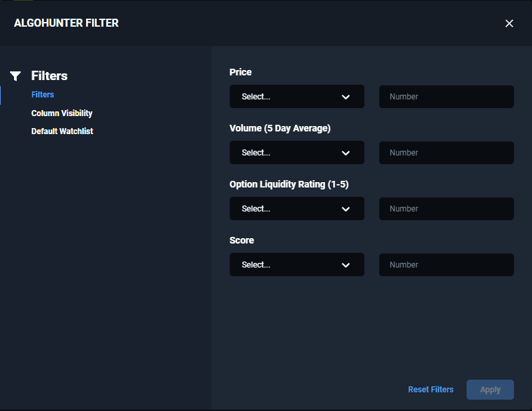
Task: Click the funnel filter icon
Action: pos(15,76)
